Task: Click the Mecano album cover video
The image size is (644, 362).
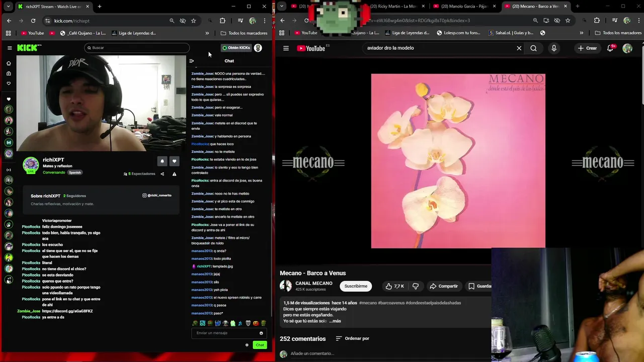Action: click(458, 161)
